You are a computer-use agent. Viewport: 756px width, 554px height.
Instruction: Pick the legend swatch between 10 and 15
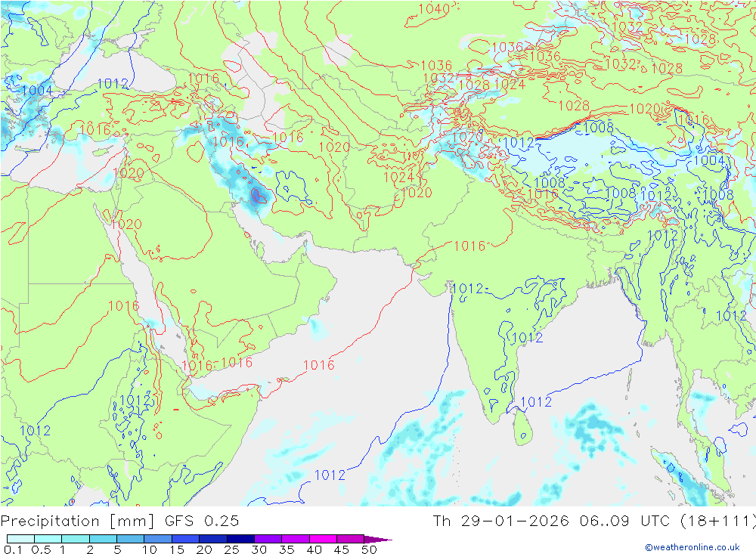tap(158, 539)
